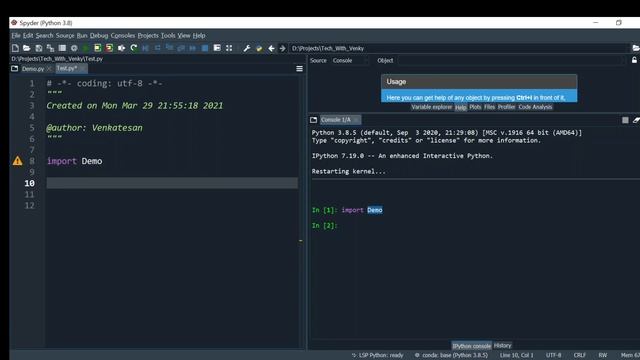The width and height of the screenshot is (640, 360).
Task: Re-run last script icon
Action: point(133,48)
